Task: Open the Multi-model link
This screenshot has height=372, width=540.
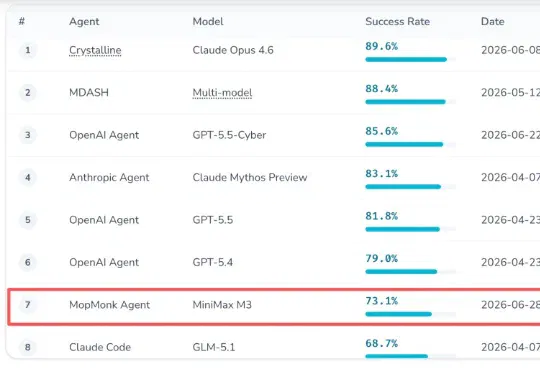Action: click(222, 93)
